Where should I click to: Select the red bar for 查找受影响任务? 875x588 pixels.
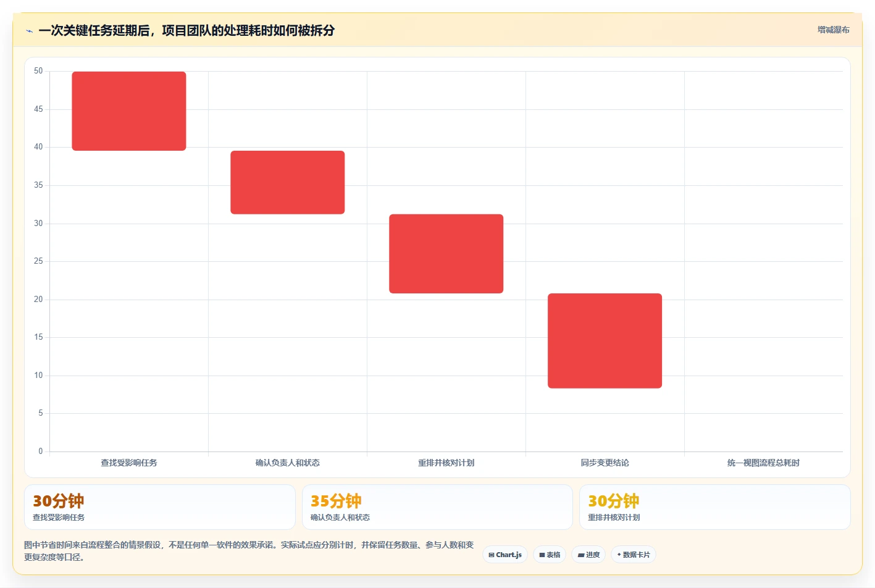pos(129,111)
